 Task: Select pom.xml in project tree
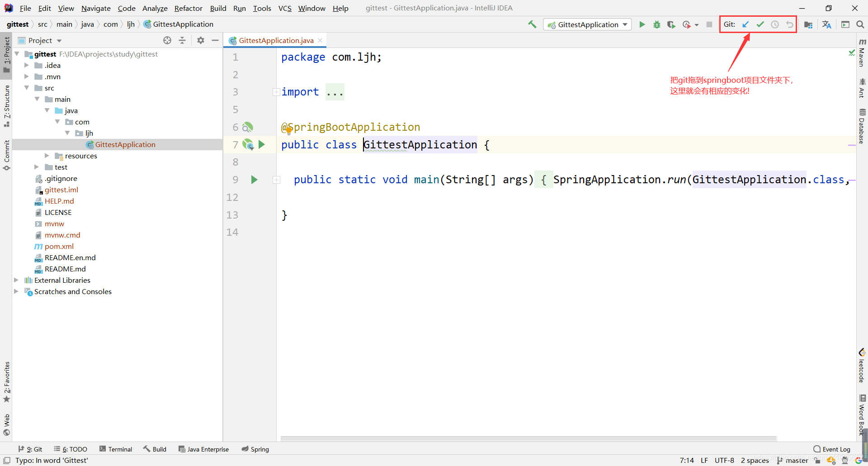59,246
